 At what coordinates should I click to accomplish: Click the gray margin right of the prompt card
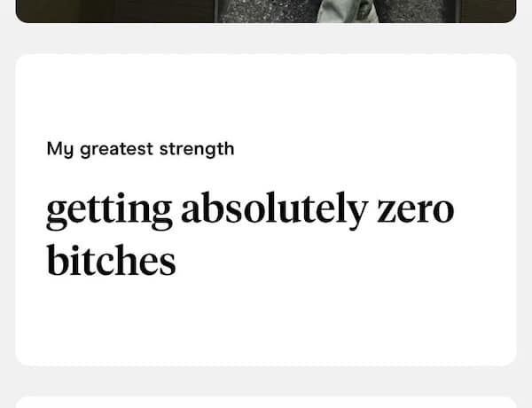524,209
